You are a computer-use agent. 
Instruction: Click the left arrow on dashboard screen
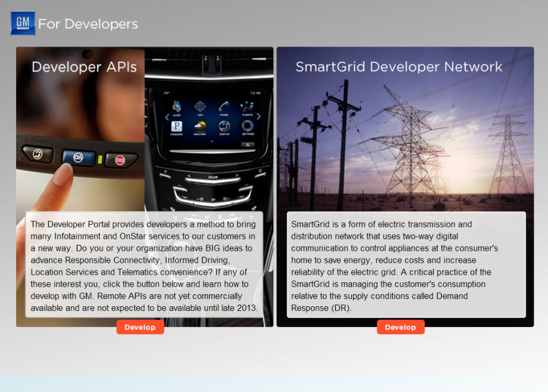pos(167,117)
